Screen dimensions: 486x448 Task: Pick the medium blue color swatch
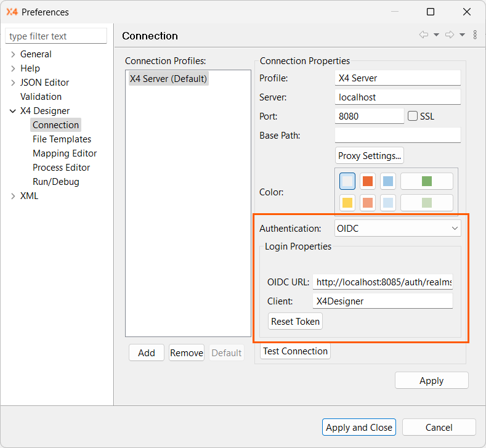tap(388, 181)
